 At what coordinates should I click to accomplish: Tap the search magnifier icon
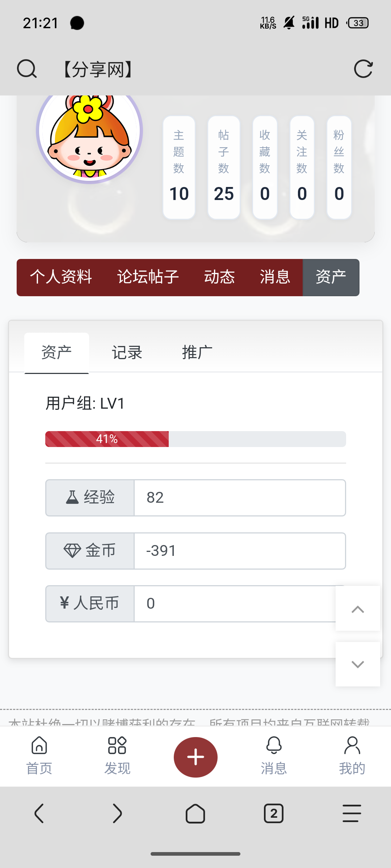click(x=27, y=69)
